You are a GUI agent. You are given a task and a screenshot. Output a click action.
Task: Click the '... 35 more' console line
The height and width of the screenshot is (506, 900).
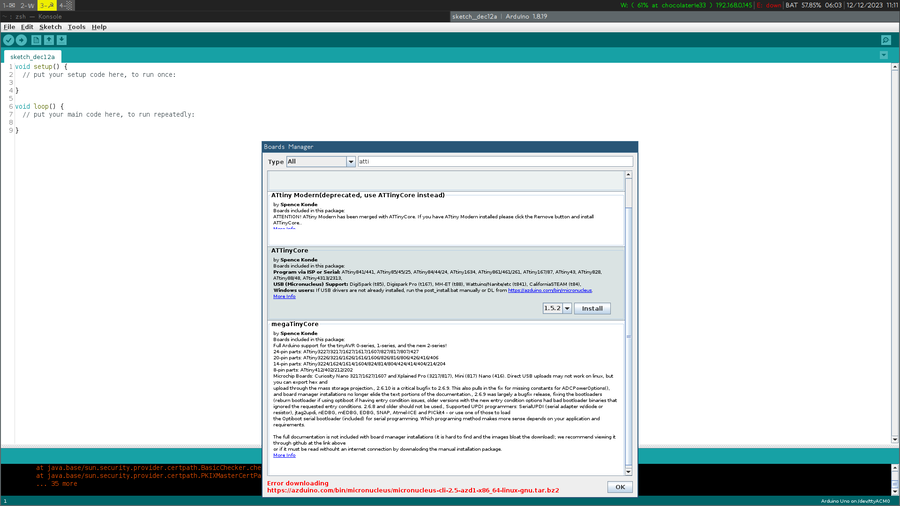[x=56, y=484]
